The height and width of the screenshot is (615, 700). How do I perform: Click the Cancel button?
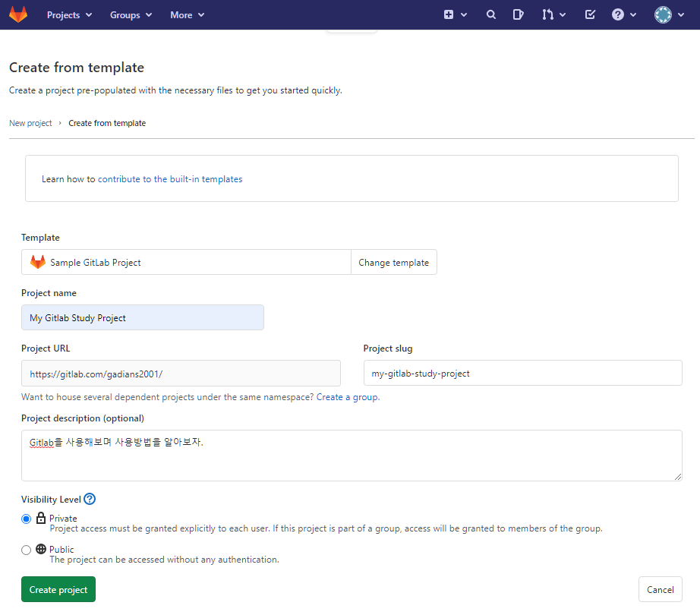point(661,589)
